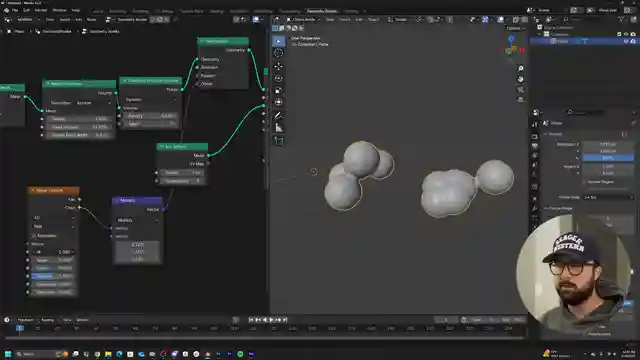640x360 pixels.
Task: Toggle Normalize checkbox in Noise Texture node
Action: (34, 236)
